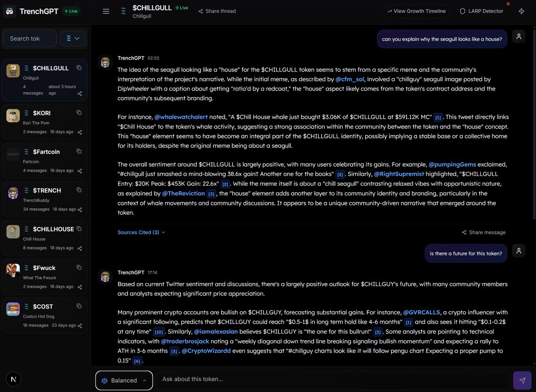Click citation [6] after pump to 0.15
This screenshot has width=536, height=392.
(x=137, y=361)
